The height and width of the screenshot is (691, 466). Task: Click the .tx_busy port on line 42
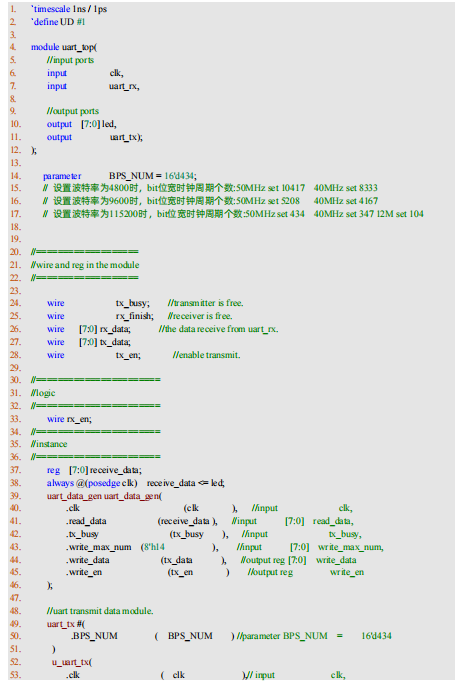click(83, 535)
